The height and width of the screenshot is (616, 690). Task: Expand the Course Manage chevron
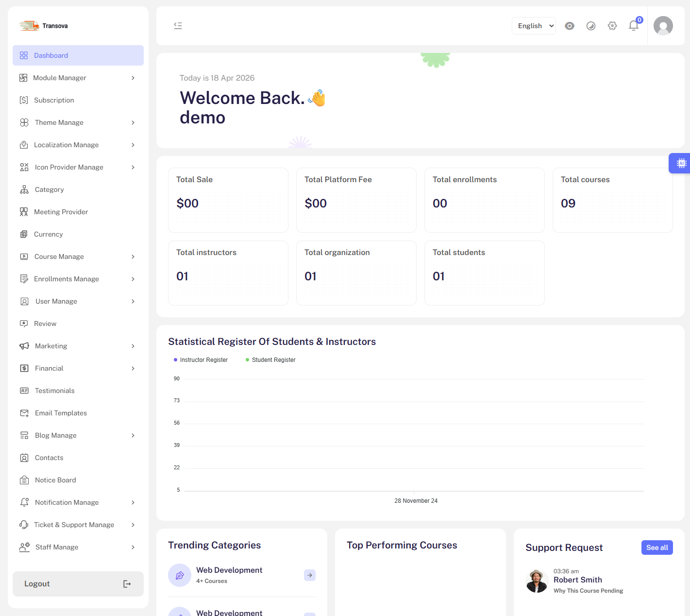coord(133,257)
